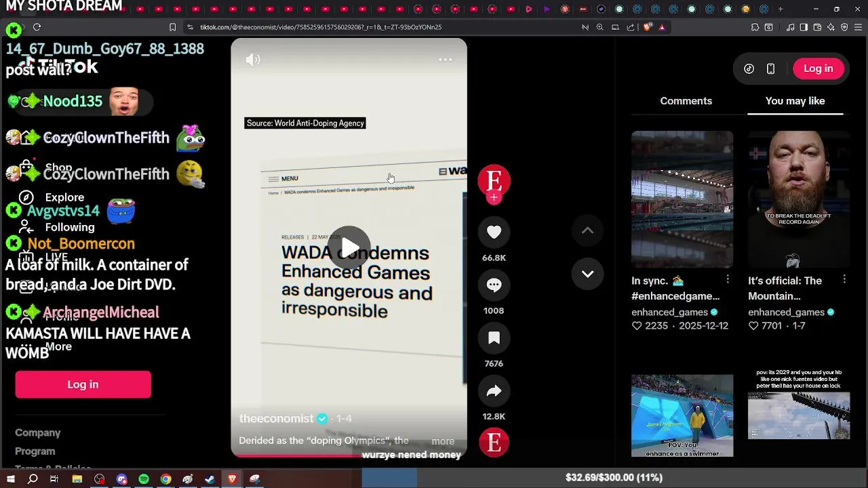Open Spotify from the taskbar
Screen dimensions: 868x488
click(144, 479)
